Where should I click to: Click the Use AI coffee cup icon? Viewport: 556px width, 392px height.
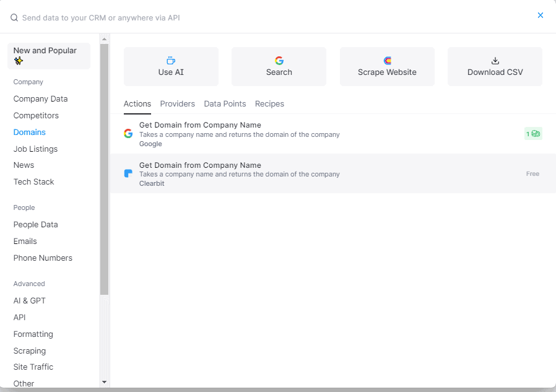pyautogui.click(x=171, y=61)
